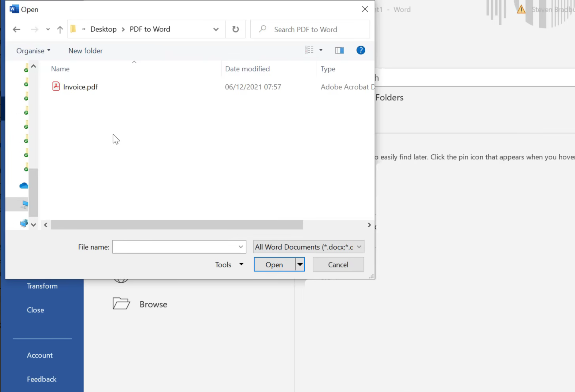Screen dimensions: 575x392
Task: Open the file type filter dropdown
Action: [309, 247]
